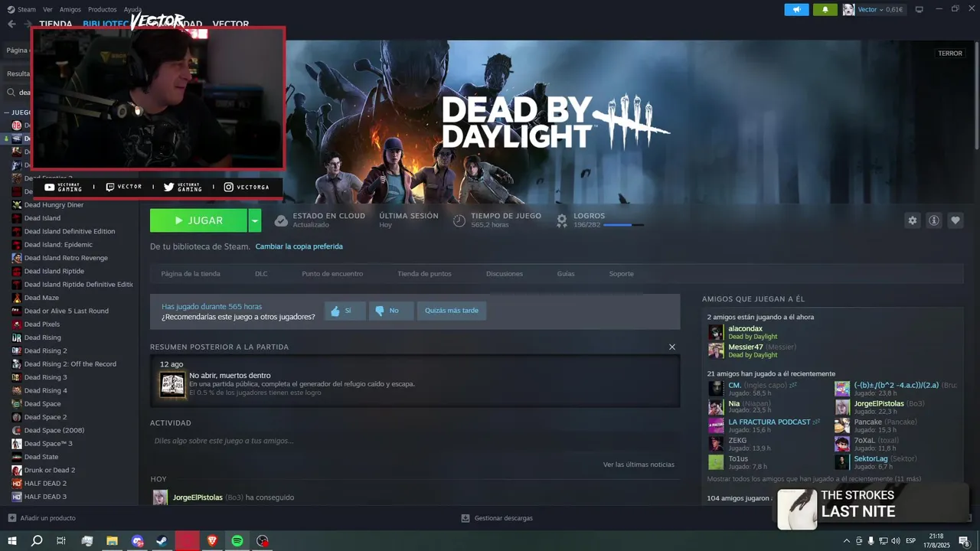Image resolution: width=980 pixels, height=551 pixels.
Task: Click the achievements LOGROS gear icon
Action: click(x=562, y=220)
